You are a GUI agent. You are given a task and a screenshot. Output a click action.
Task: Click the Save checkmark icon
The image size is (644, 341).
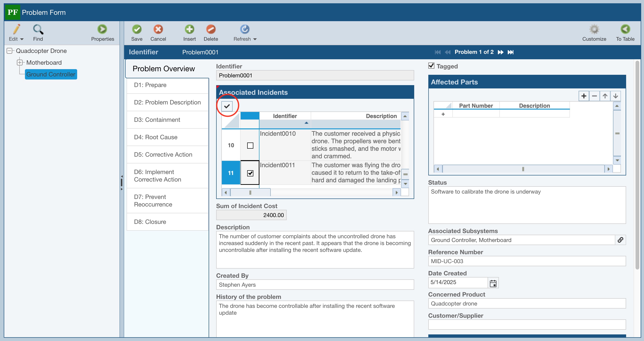[x=137, y=29]
